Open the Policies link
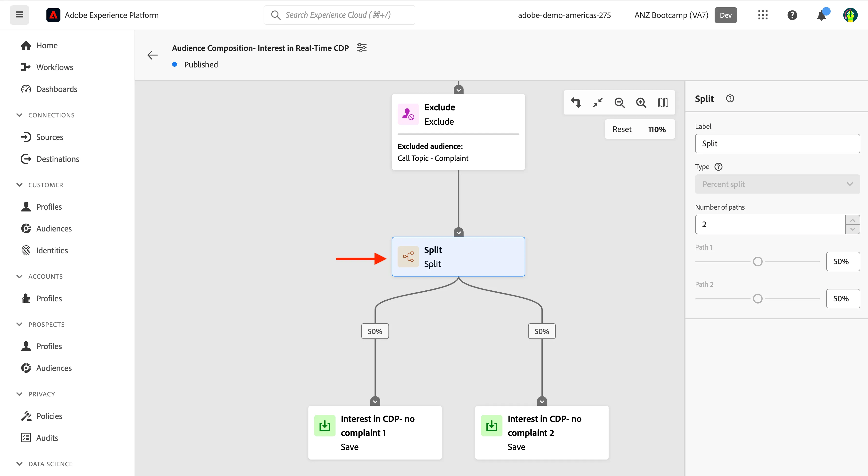This screenshot has width=868, height=476. (49, 416)
